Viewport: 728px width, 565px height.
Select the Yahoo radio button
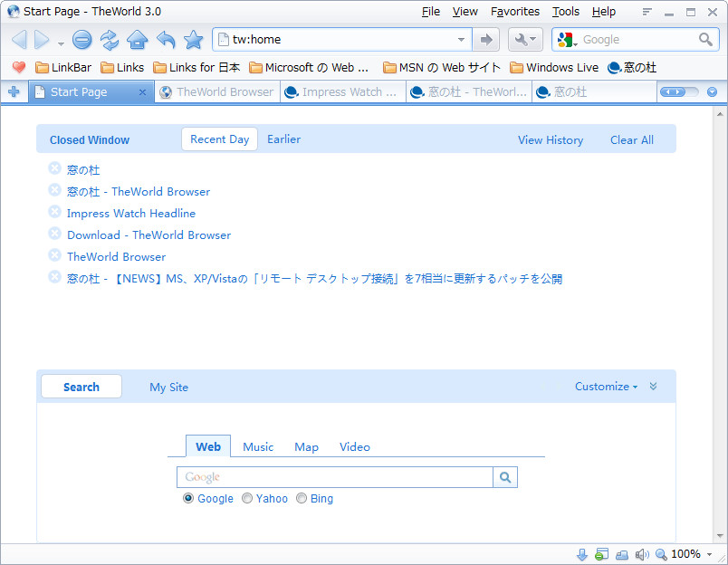pyautogui.click(x=247, y=498)
